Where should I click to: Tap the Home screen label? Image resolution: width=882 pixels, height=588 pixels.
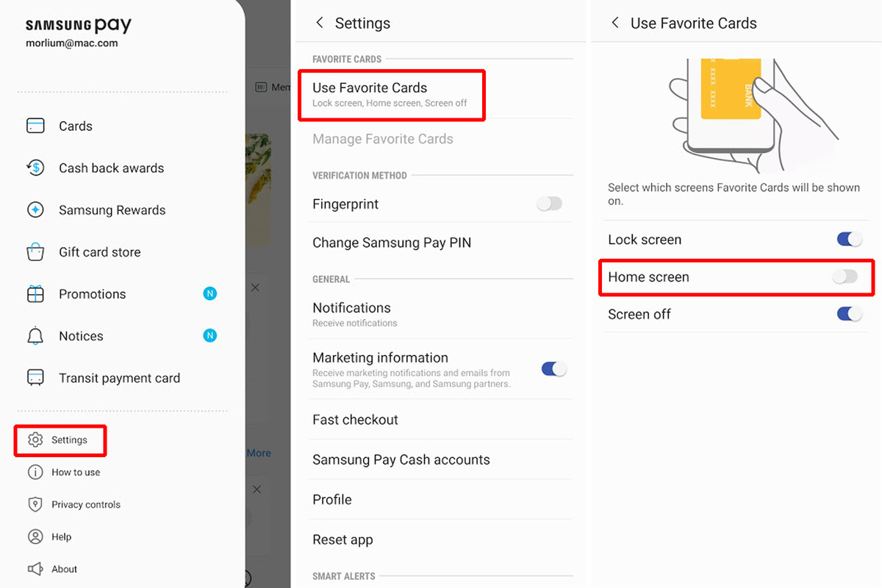click(648, 277)
